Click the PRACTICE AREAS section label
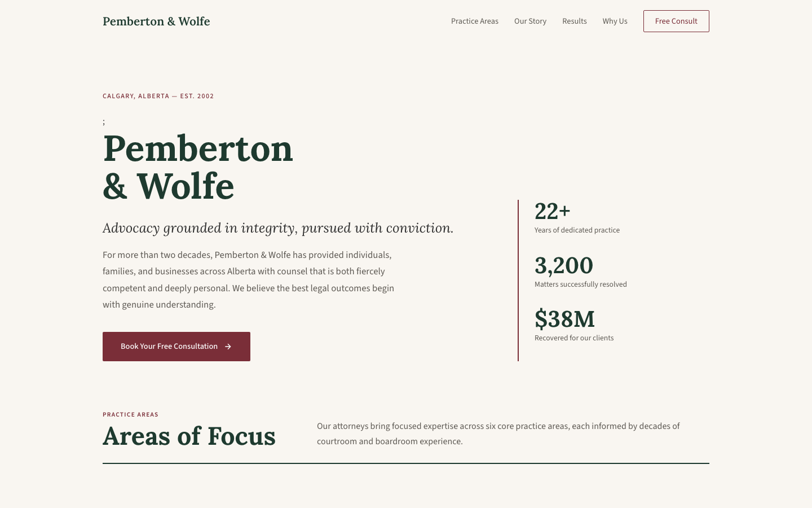The width and height of the screenshot is (812, 508). [x=130, y=414]
